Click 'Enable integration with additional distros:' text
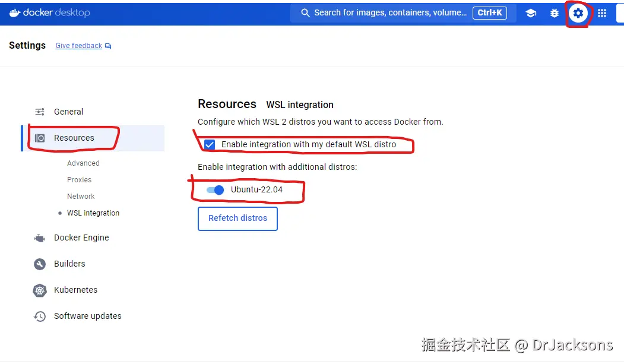Image resolution: width=624 pixels, height=364 pixels. pyautogui.click(x=277, y=167)
